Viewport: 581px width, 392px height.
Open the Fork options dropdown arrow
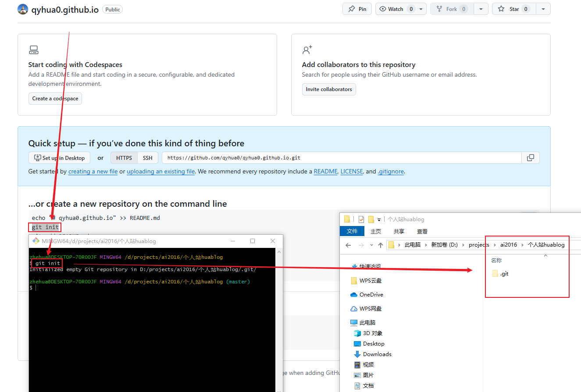[481, 9]
